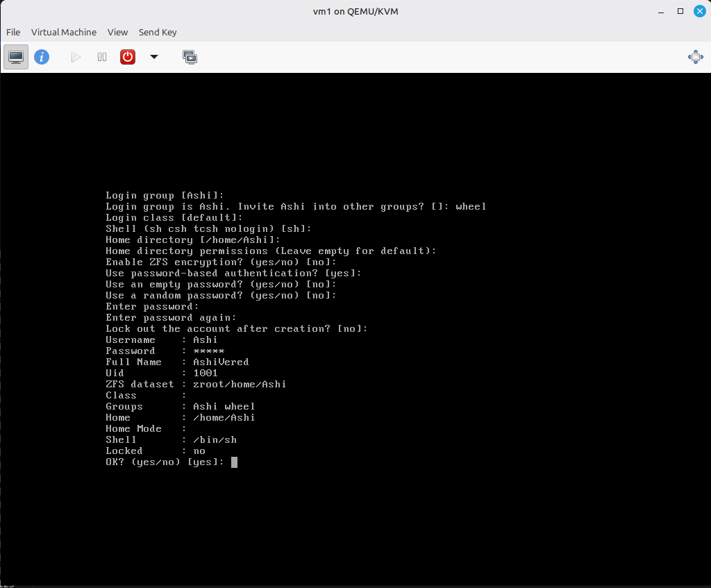Open virtual hardware details info icon
The image size is (711, 588).
coord(42,57)
